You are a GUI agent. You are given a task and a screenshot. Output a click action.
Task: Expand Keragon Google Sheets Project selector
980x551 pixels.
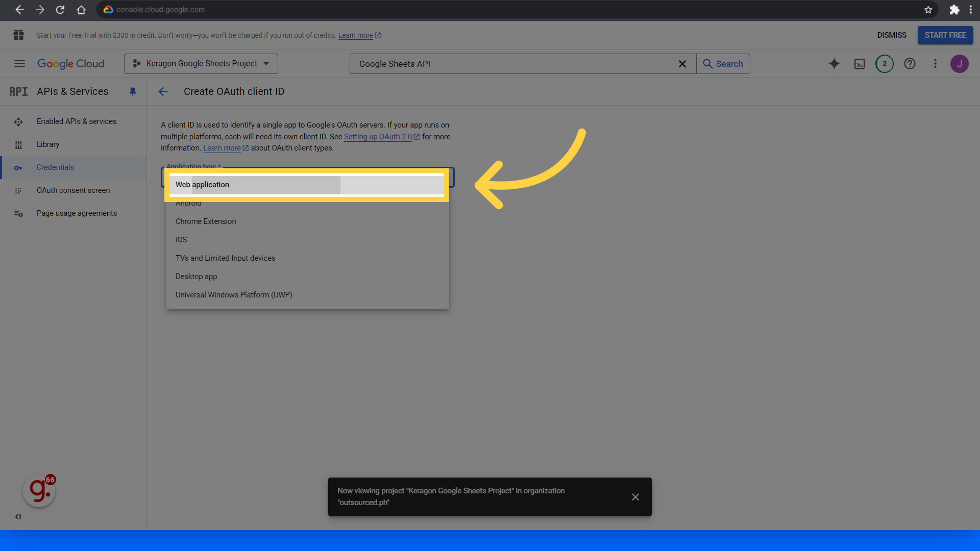(x=201, y=64)
